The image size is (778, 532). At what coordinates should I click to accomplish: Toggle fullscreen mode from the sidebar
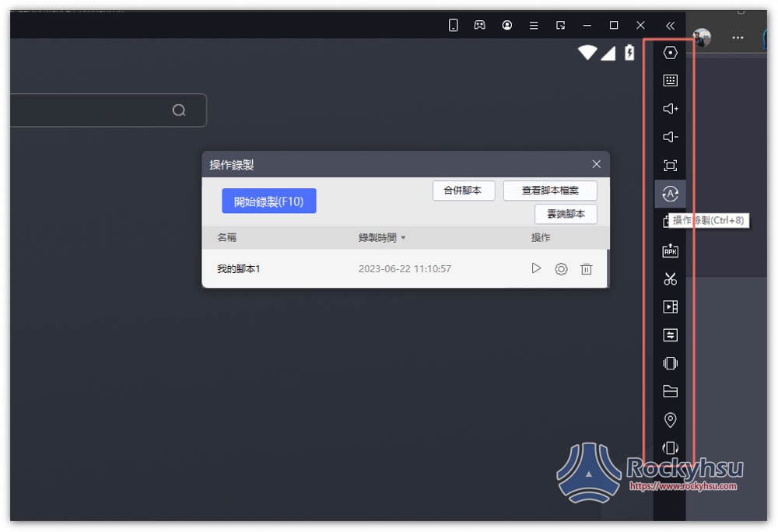670,165
